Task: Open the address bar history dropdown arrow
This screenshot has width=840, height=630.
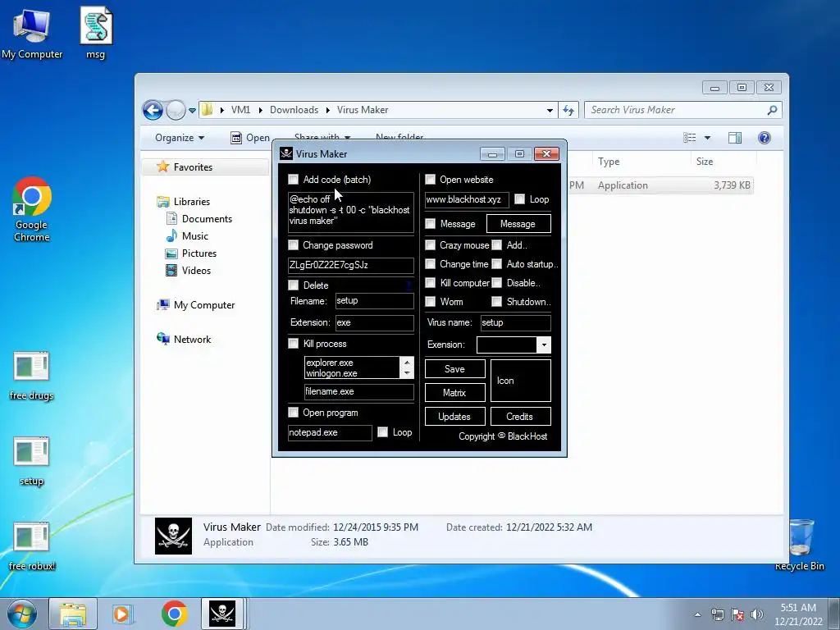Action: (x=550, y=111)
